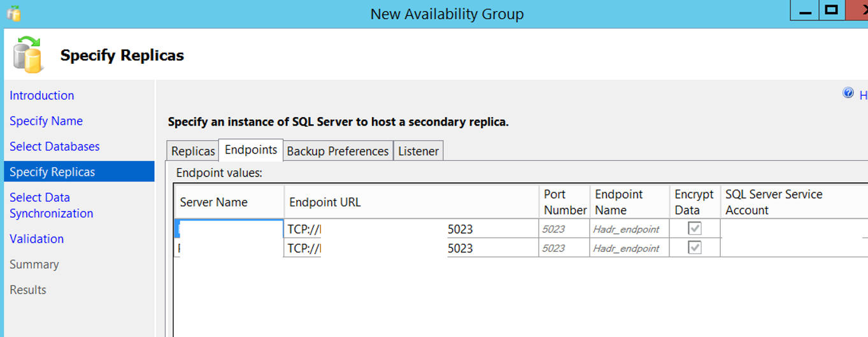Toggle Encrypt Data checkbox in first row

695,229
